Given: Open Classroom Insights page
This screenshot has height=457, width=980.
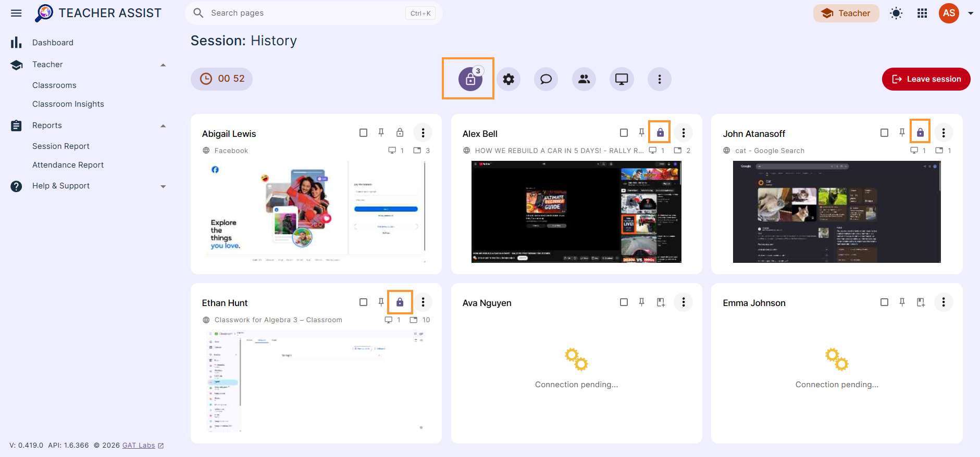Looking at the screenshot, I should coord(68,104).
